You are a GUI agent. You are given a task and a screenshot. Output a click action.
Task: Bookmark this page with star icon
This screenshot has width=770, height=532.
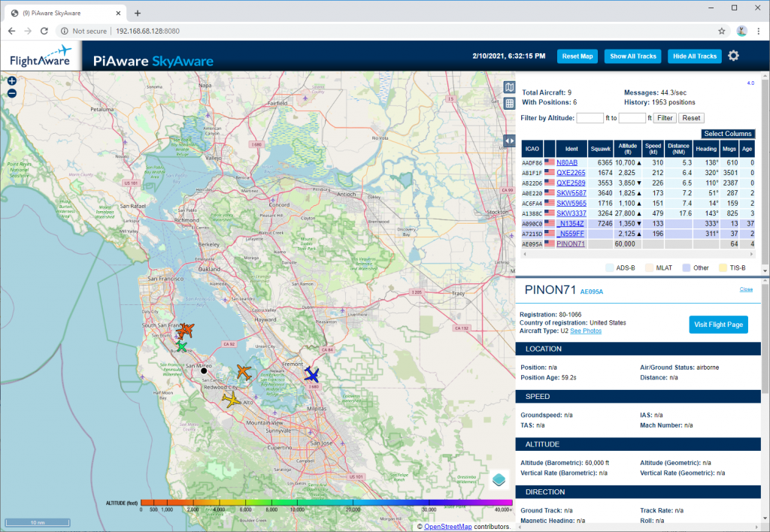pyautogui.click(x=721, y=31)
